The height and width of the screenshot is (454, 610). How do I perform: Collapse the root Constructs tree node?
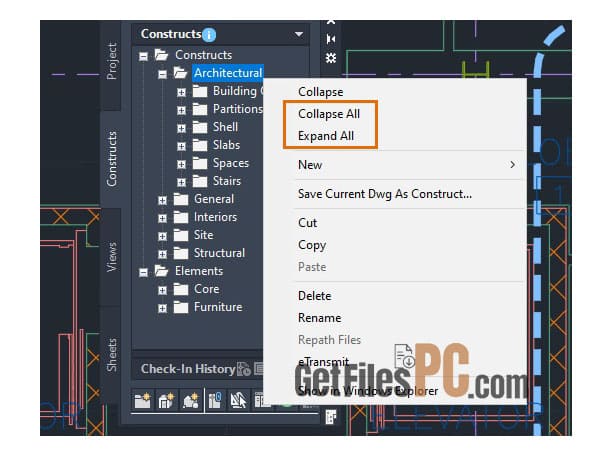pos(143,56)
